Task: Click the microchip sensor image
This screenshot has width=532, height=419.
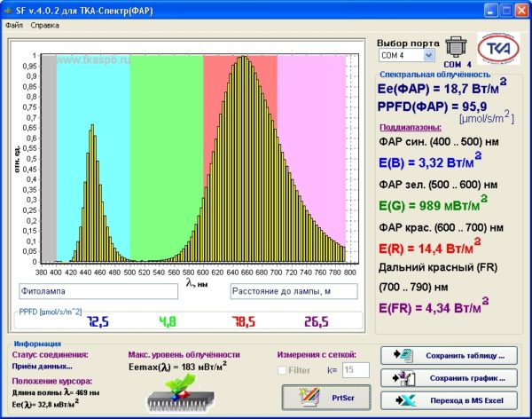Action: [x=181, y=393]
